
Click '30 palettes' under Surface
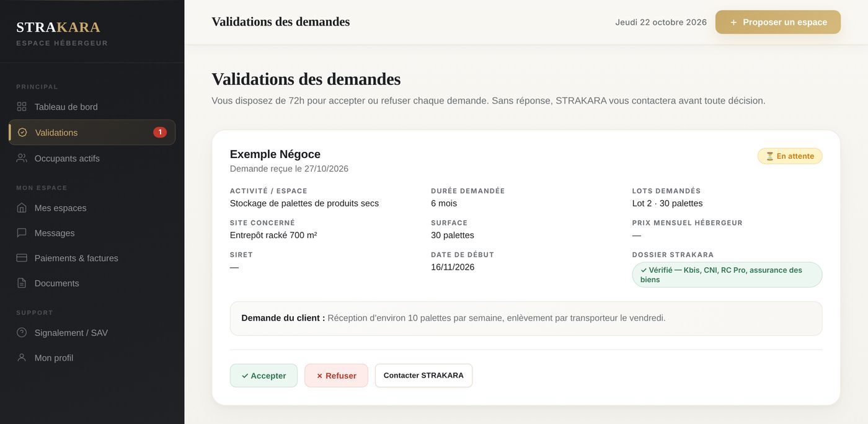[453, 235]
